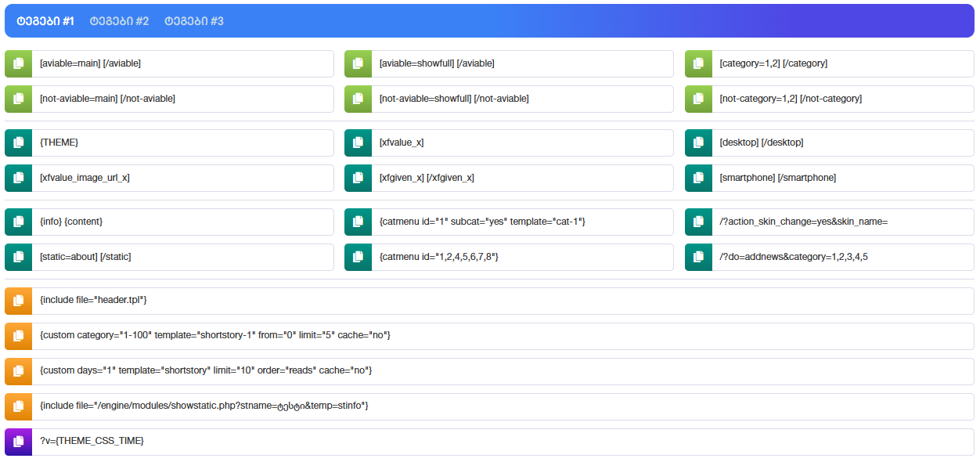This screenshot has height=462, width=980.
Task: Copy the {THEME} tag with its icon
Action: 19,143
